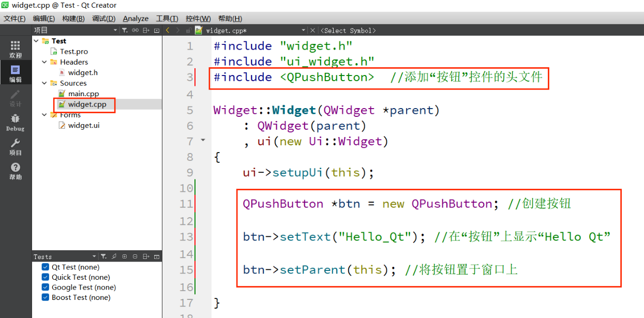
Task: Open the 构建(B) menu
Action: [73, 19]
